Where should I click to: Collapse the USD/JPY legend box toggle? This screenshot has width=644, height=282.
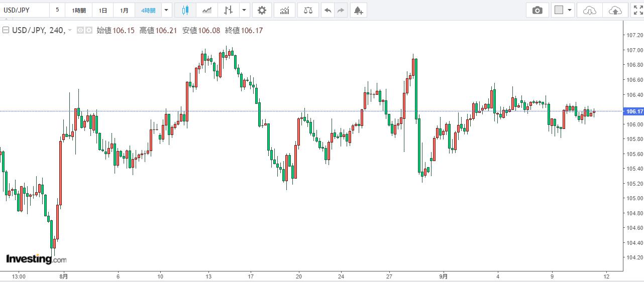click(x=6, y=31)
